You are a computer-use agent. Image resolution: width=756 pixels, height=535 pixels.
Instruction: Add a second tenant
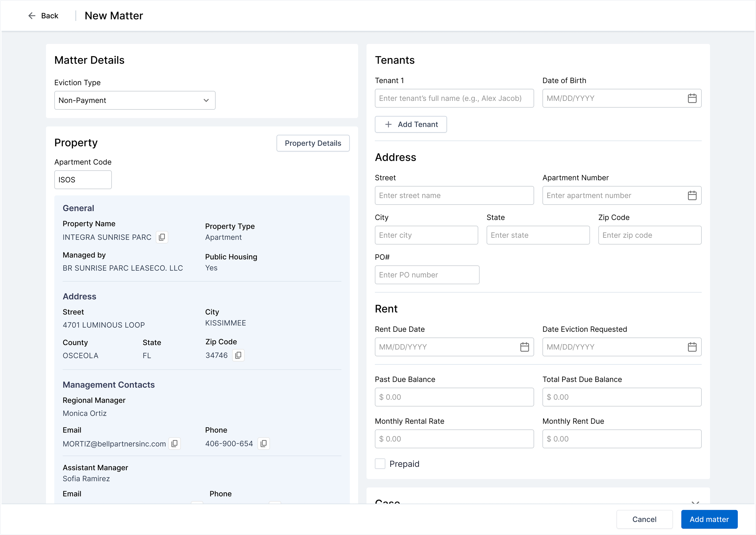pyautogui.click(x=411, y=124)
